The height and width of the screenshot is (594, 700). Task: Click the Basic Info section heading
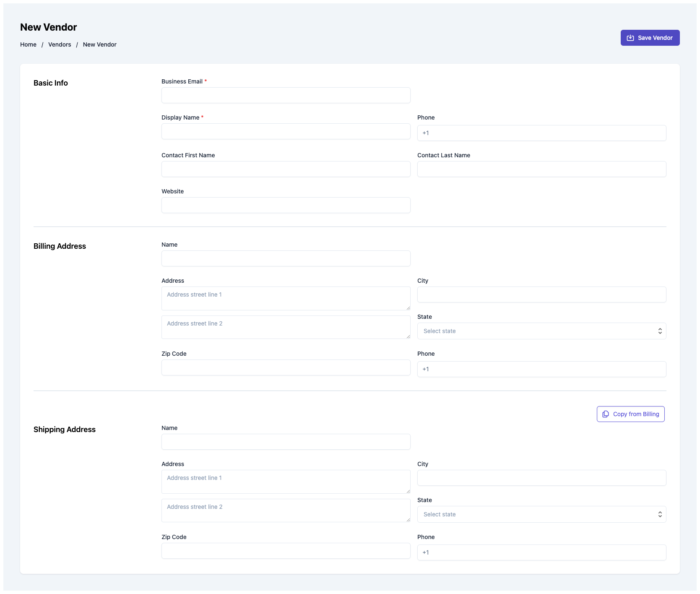51,83
